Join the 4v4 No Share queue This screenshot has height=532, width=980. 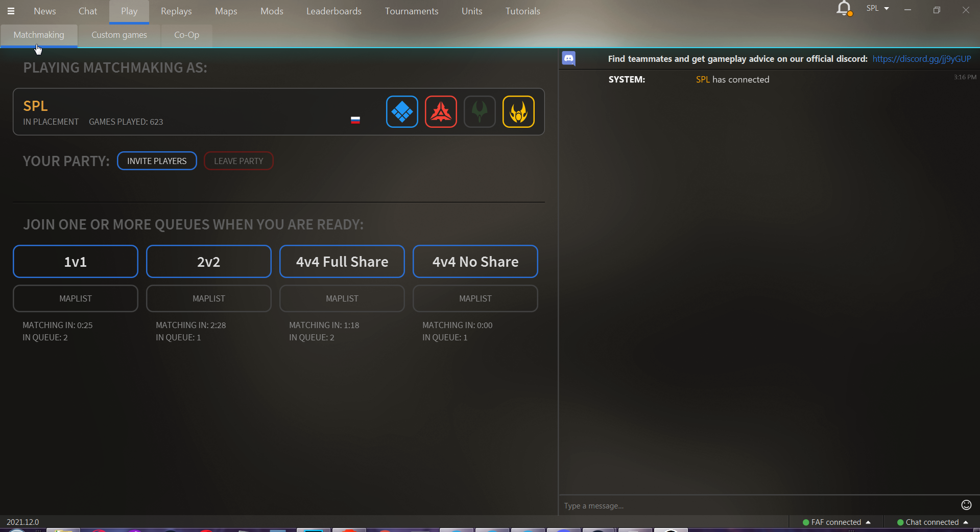[x=475, y=262]
